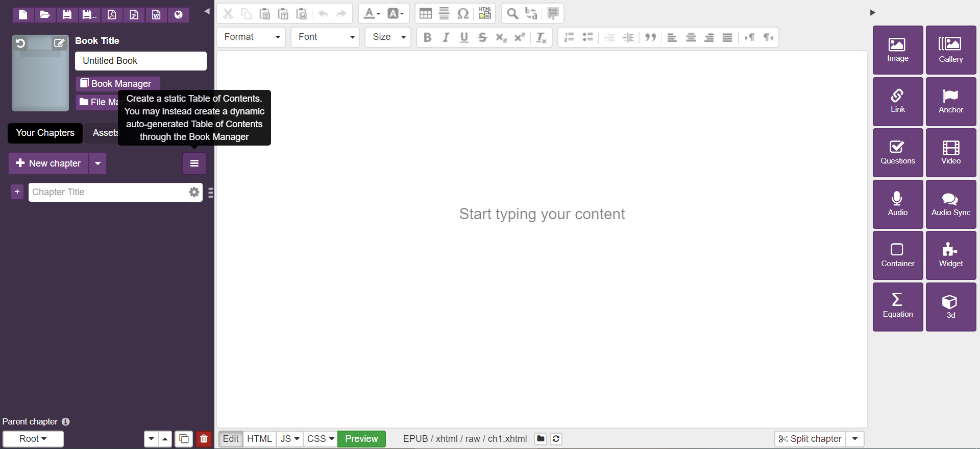The image size is (980, 449).
Task: Toggle italic text style
Action: [446, 37]
